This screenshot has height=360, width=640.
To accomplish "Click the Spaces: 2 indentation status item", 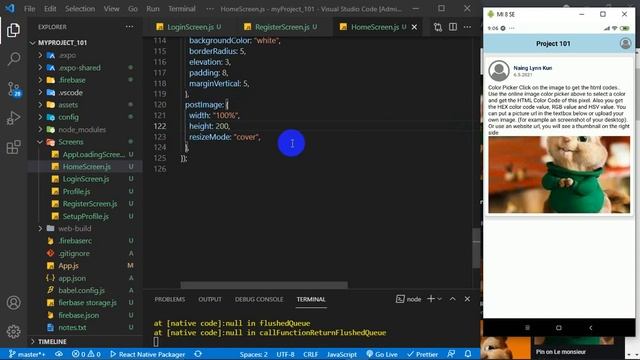I will click(253, 354).
